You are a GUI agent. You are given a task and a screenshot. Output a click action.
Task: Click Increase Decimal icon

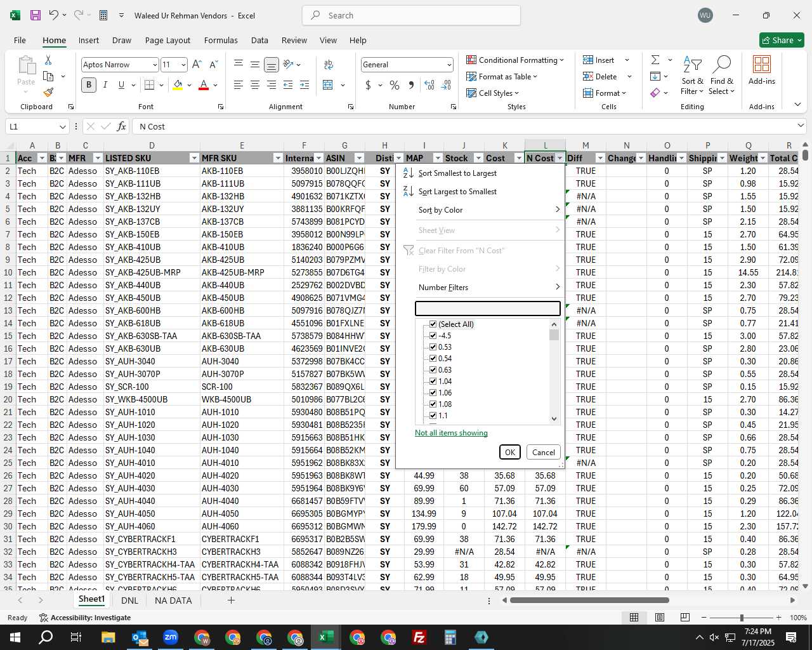[429, 84]
